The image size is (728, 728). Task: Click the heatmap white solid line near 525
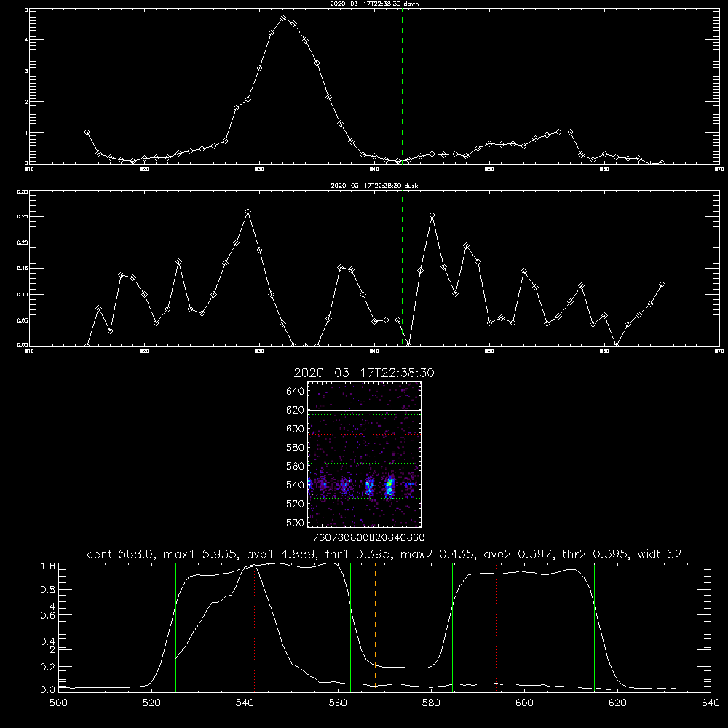pyautogui.click(x=365, y=499)
